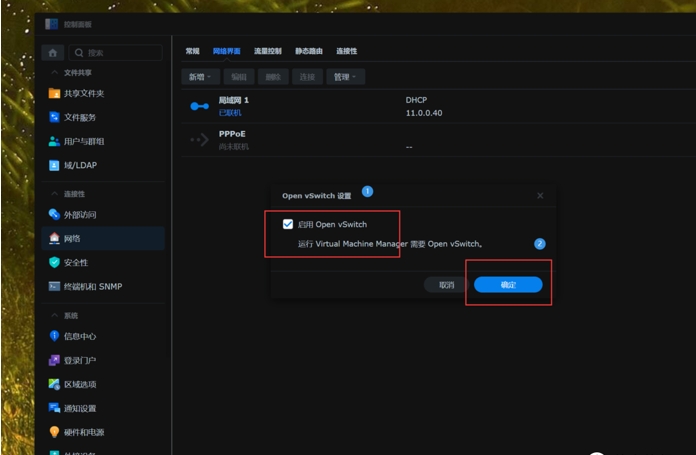Switch to the 网络界面 tab
Image resolution: width=696 pixels, height=455 pixels.
click(226, 51)
